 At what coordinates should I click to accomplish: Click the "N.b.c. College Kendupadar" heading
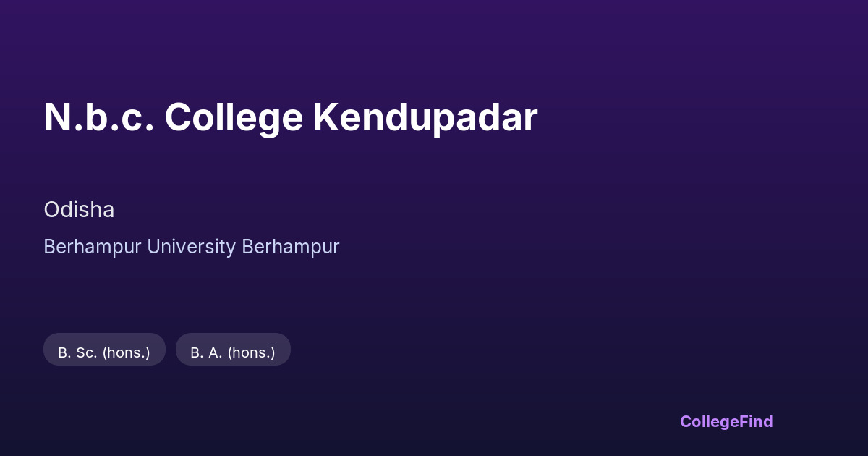point(290,117)
